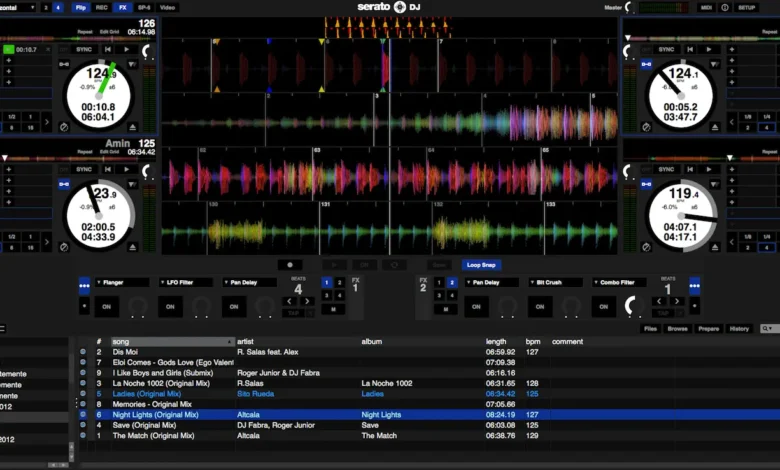Toggle the Flip panel tab
Screen dimensions: 780x470
point(81,7)
